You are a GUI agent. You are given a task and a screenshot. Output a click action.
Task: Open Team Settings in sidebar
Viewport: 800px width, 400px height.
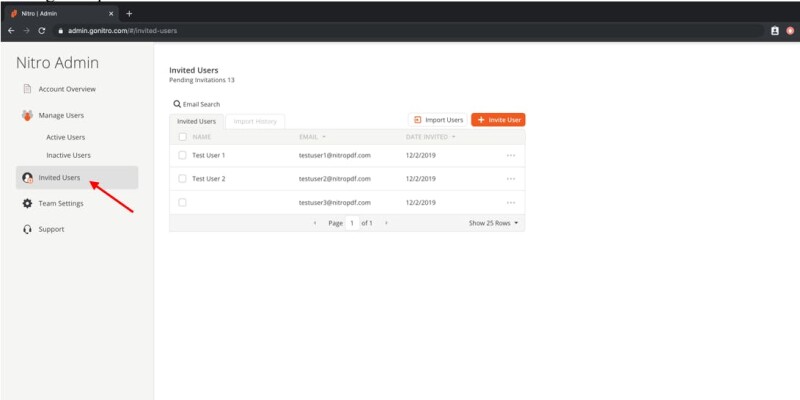click(61, 204)
